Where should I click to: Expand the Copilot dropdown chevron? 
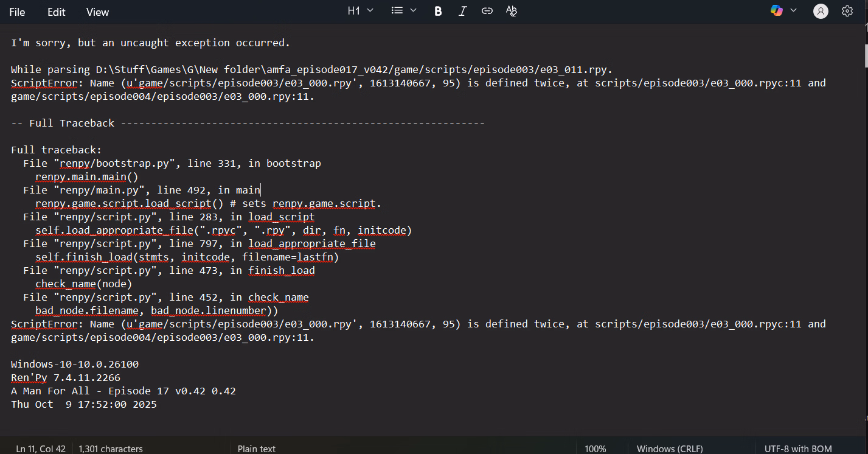coord(793,11)
